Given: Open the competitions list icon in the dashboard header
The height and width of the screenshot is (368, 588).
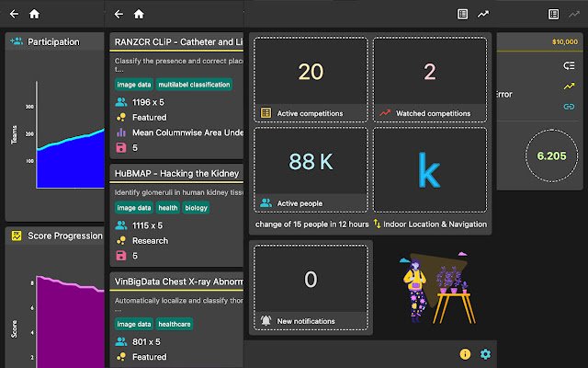Looking at the screenshot, I should pyautogui.click(x=463, y=15).
